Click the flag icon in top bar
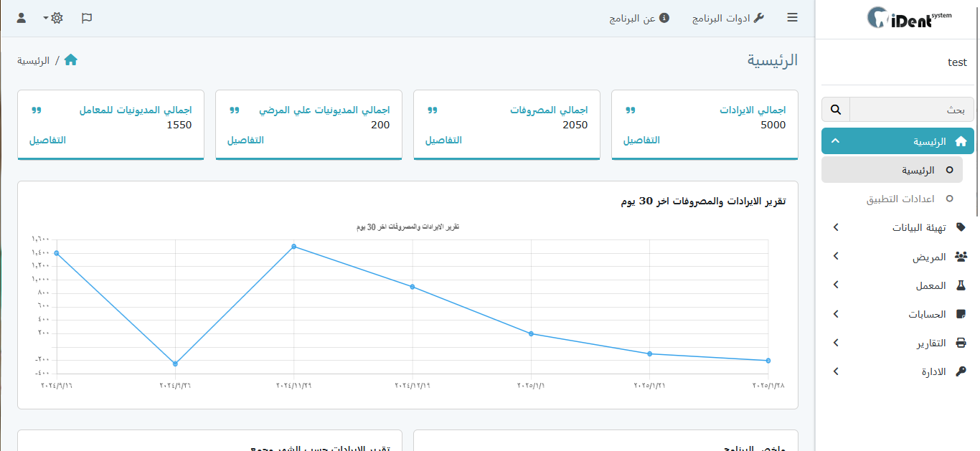This screenshot has height=451, width=980. click(x=87, y=18)
